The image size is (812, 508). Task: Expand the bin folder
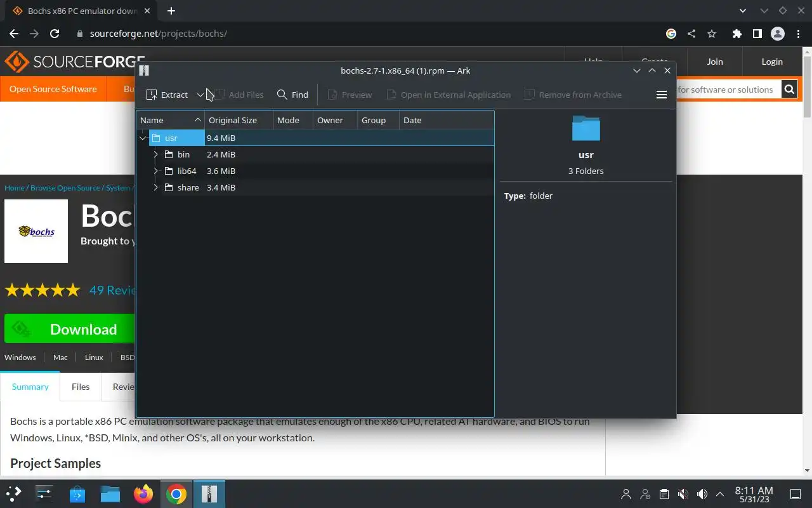[x=156, y=154]
